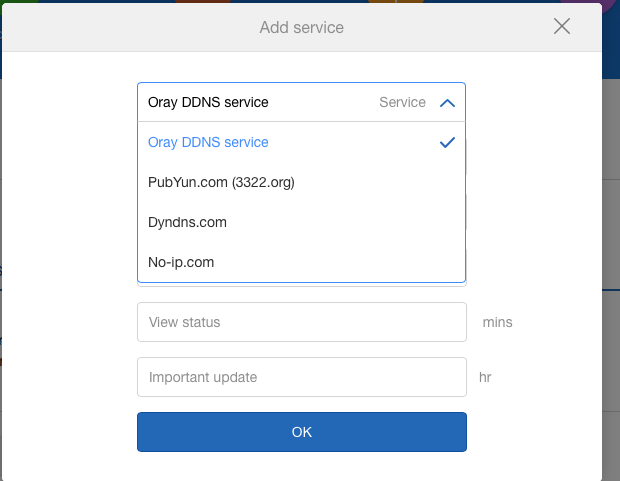Click the hr unit label

[x=485, y=377]
